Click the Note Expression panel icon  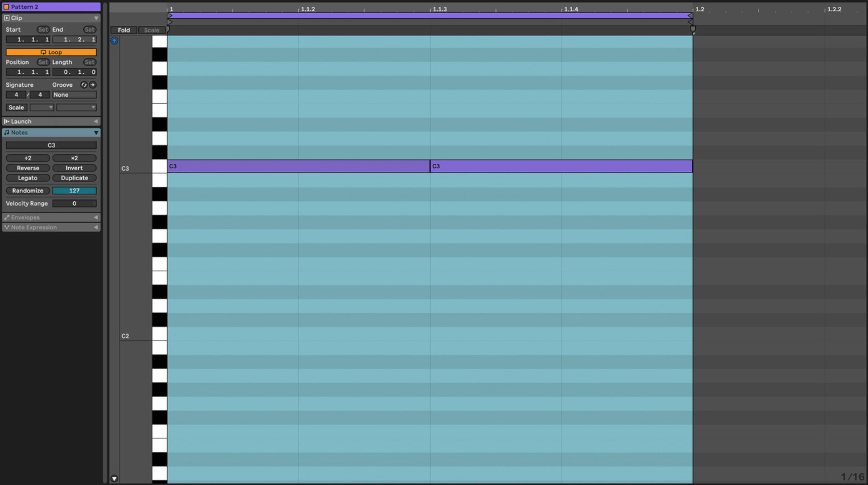coord(6,227)
